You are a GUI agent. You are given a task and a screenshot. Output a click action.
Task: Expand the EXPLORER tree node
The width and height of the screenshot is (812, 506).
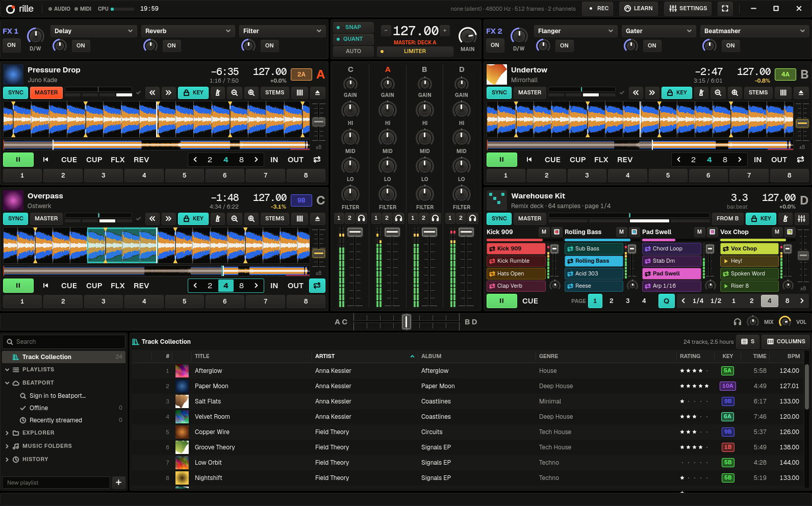7,433
